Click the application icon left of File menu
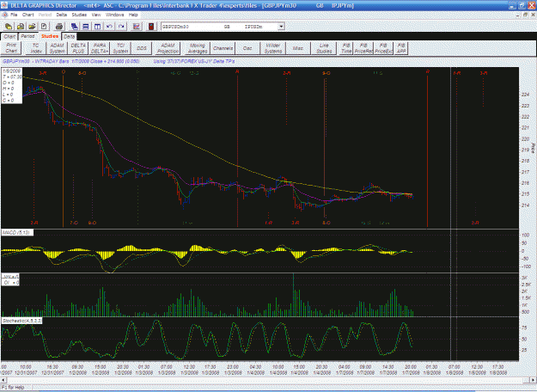The height and width of the screenshot is (392, 537). pos(4,15)
